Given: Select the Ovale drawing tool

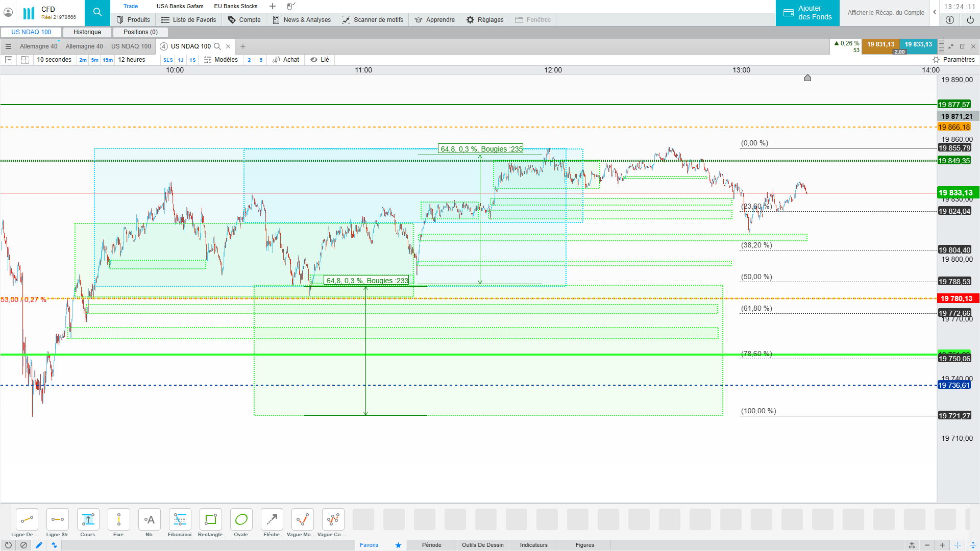Looking at the screenshot, I should pos(241,520).
